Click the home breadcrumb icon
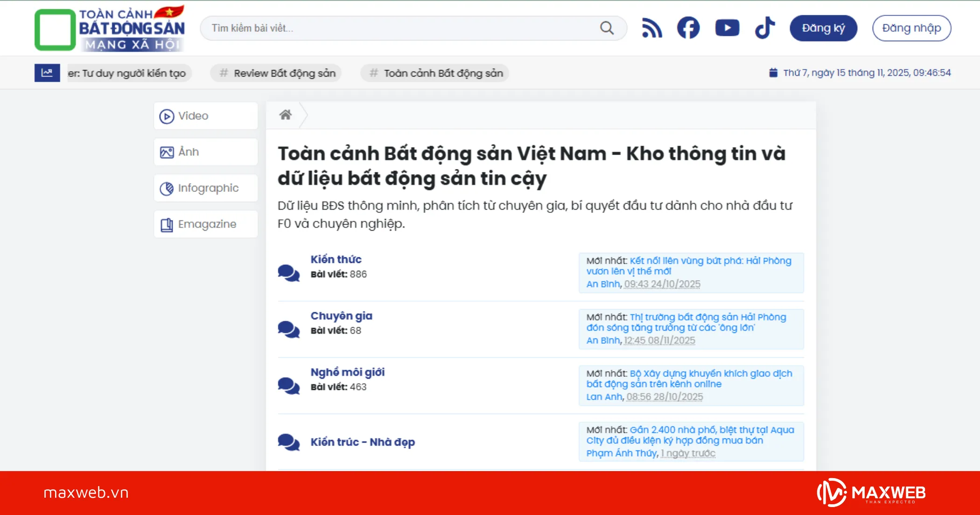 click(x=286, y=114)
